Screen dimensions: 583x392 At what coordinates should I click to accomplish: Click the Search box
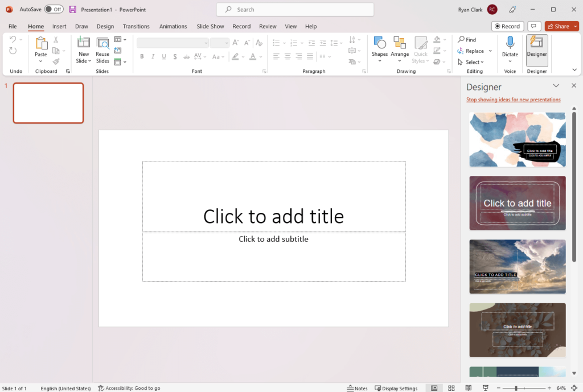tap(295, 10)
